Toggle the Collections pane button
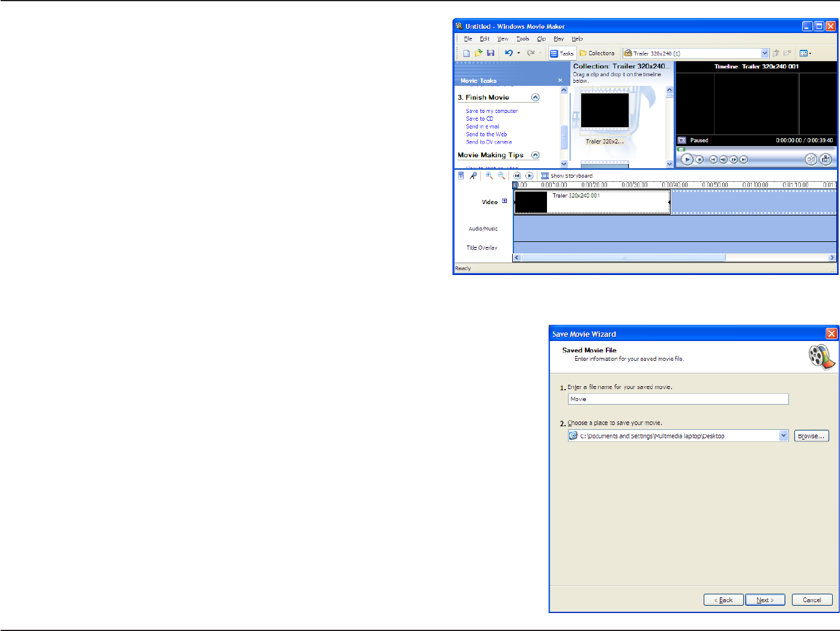This screenshot has height=631, width=840. 597,53
